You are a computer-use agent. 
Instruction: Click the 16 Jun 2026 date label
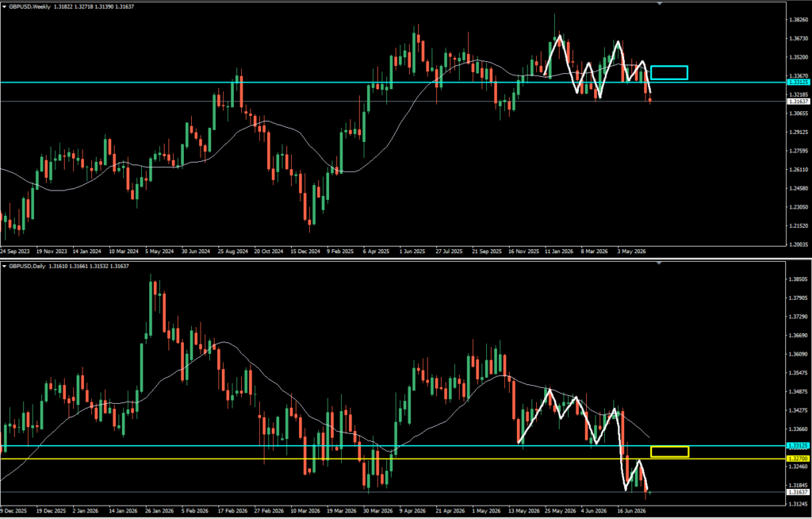pyautogui.click(x=631, y=510)
